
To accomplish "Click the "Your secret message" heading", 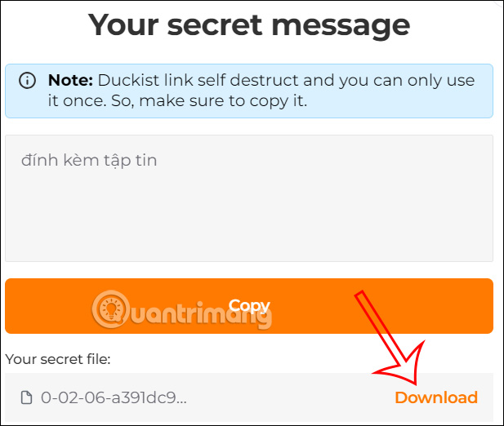I will (249, 25).
